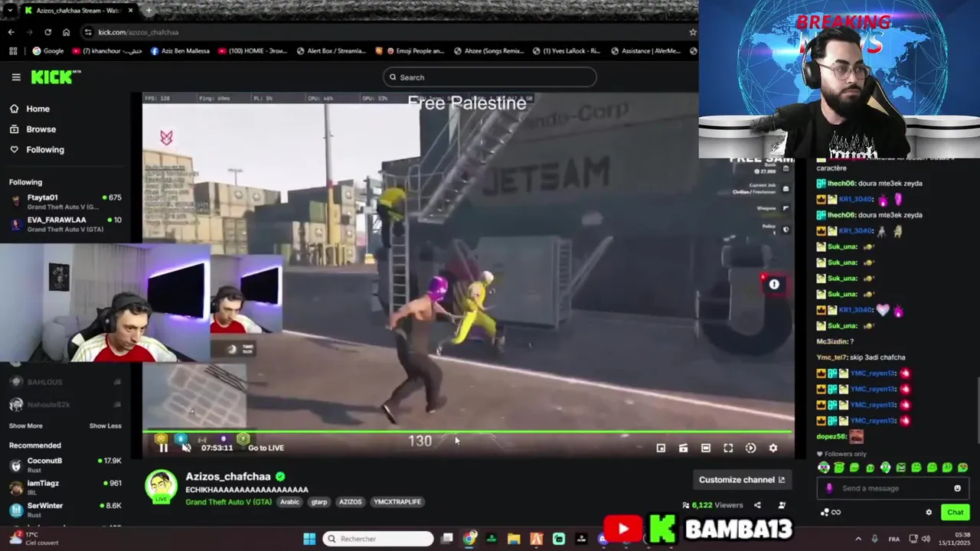Open followed channel Ftayta01
The height and width of the screenshot is (551, 980).
(x=65, y=202)
